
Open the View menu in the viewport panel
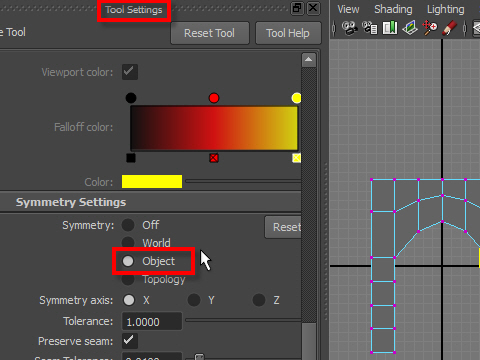coord(348,9)
